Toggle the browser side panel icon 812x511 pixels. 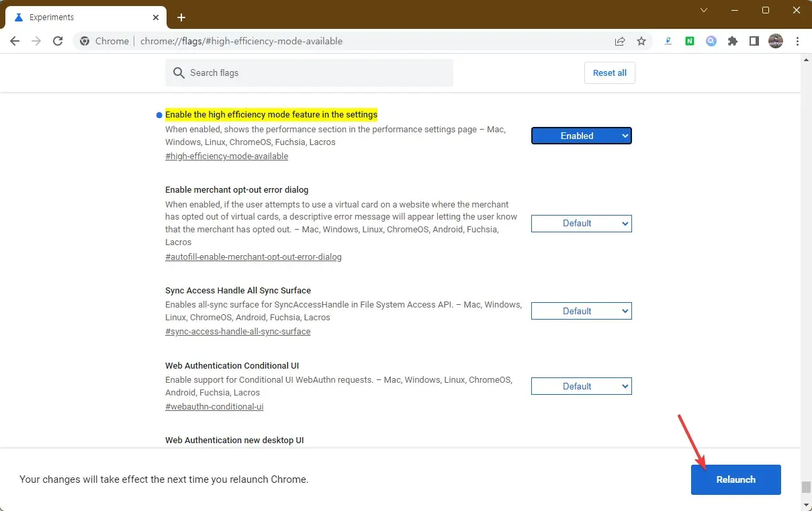click(754, 41)
